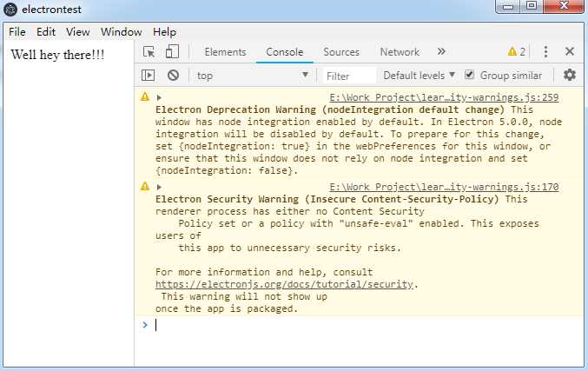Switch to the Network tab
The image size is (588, 371).
tap(400, 52)
